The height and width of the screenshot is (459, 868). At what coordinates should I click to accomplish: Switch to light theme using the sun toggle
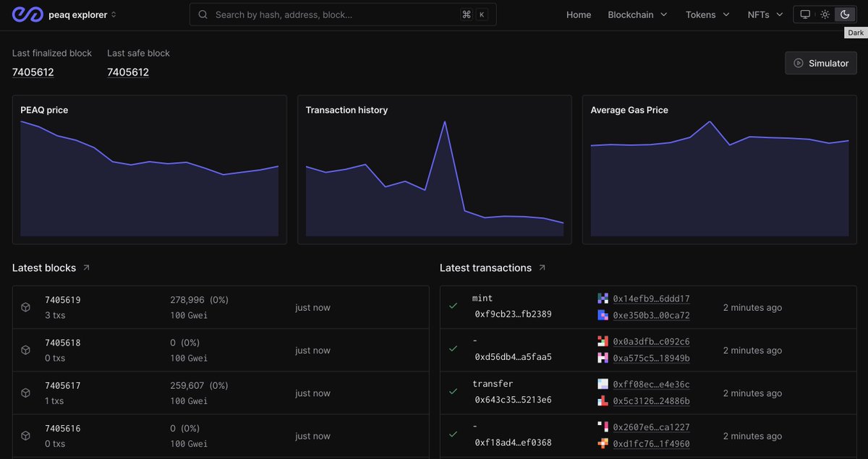(x=825, y=14)
